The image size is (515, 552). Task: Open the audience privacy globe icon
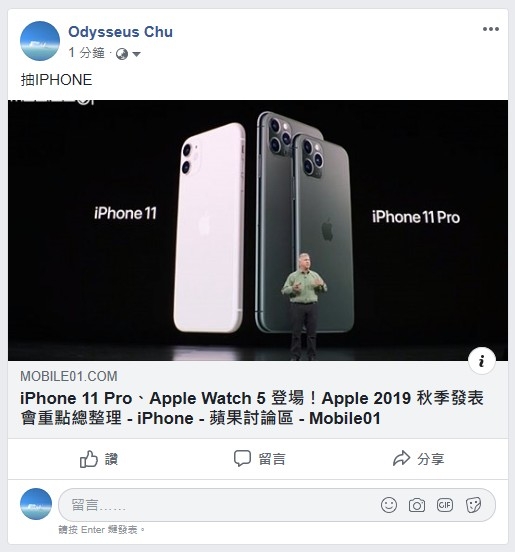[122, 54]
